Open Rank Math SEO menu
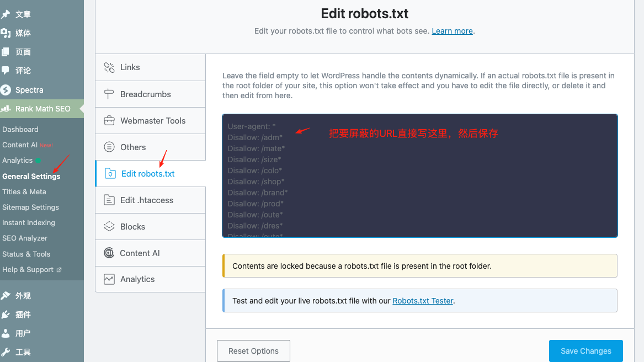This screenshot has width=644, height=362. [x=42, y=109]
